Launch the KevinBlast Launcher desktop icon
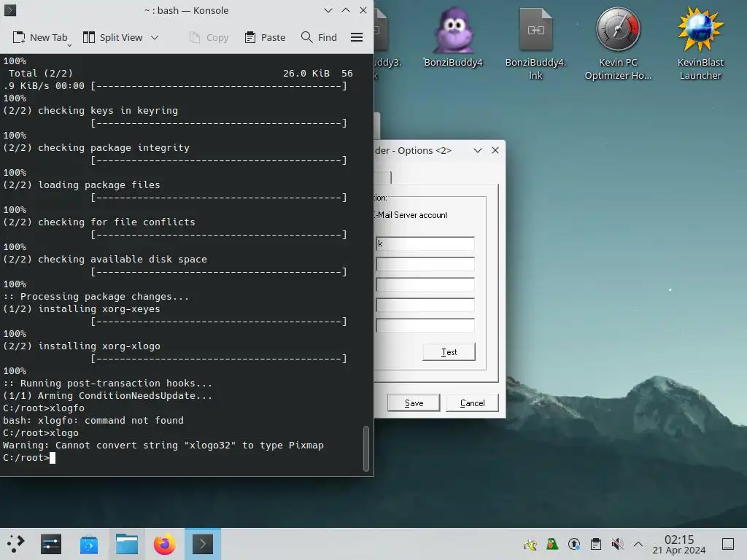 (700, 43)
